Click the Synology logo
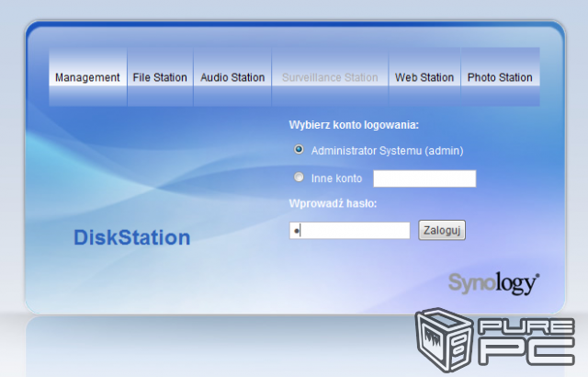The width and height of the screenshot is (588, 377). pos(494,283)
